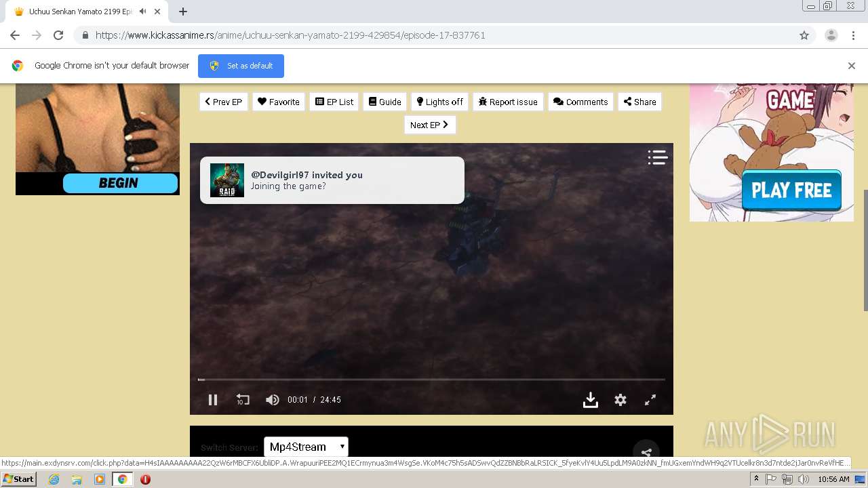Screen dimensions: 868x488
Task: Reload the current page
Action: pyautogui.click(x=58, y=35)
